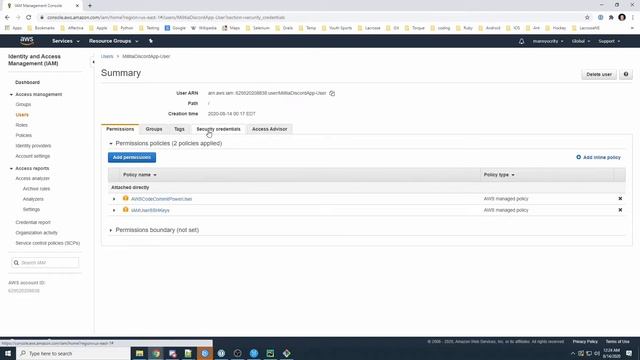Open a new browser tab with plus

[90, 6]
